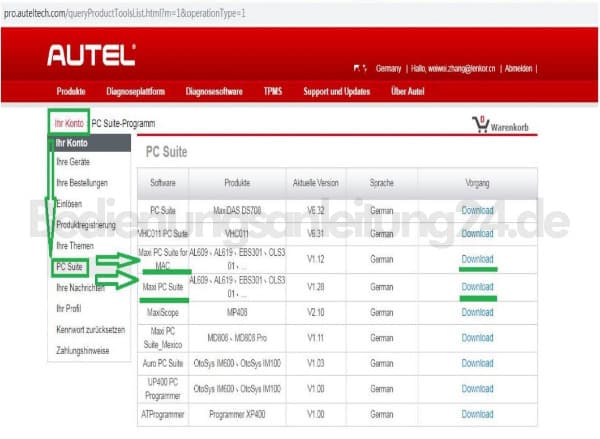The image size is (600, 439).
Task: Open the Über Autel menu
Action: pos(408,91)
